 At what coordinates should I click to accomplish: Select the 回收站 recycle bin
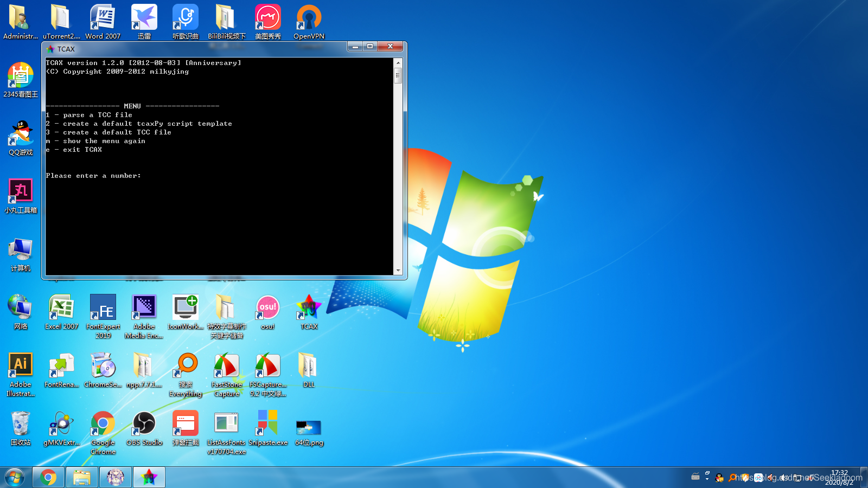21,428
